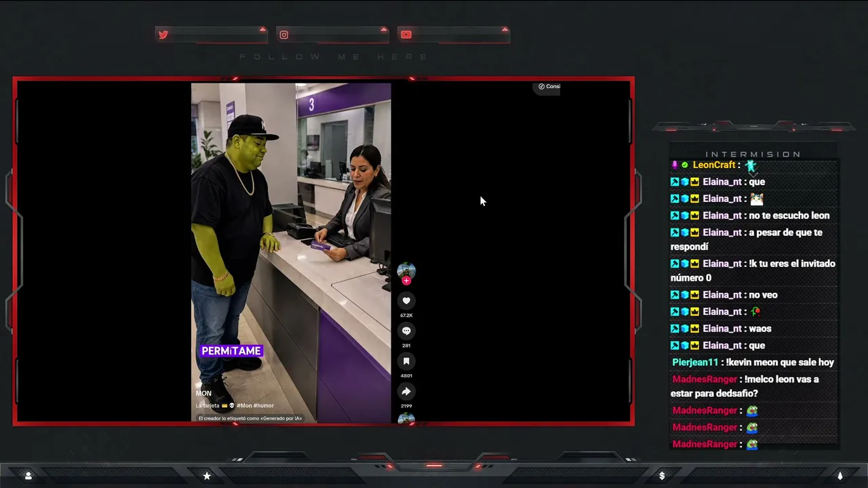Click the TikTok video of the bank counter
Screen dimensions: 868x488
(x=291, y=252)
